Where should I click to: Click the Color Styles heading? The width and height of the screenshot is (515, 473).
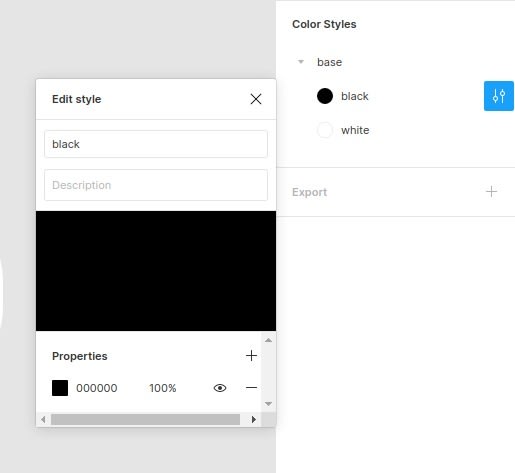click(x=324, y=24)
